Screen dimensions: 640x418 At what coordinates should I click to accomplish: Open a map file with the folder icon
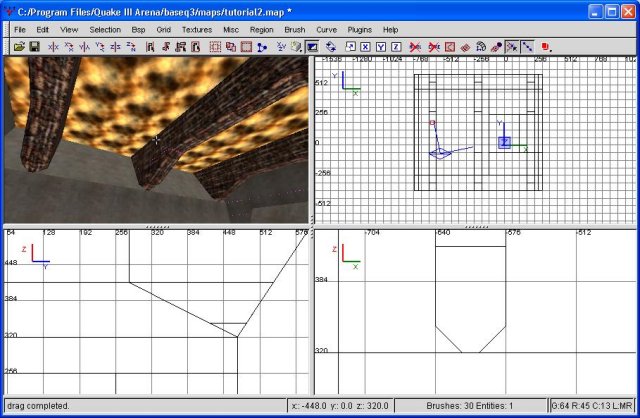pyautogui.click(x=19, y=47)
